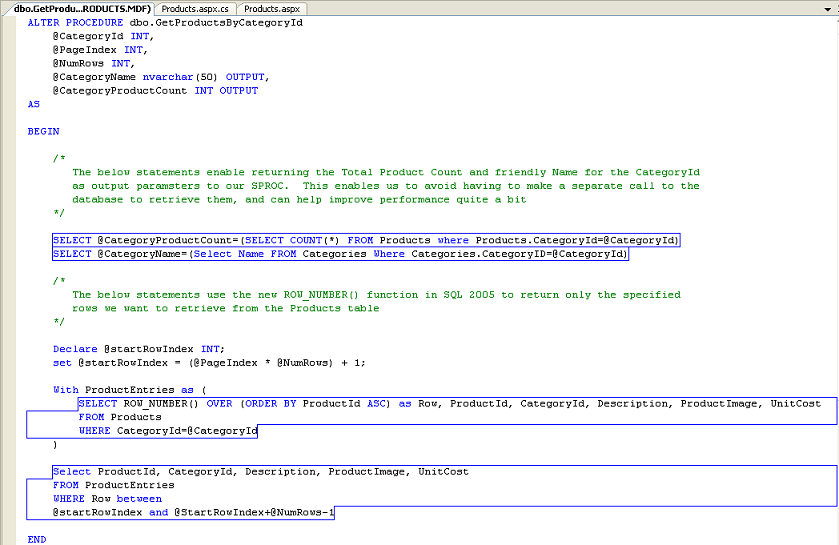The width and height of the screenshot is (839, 545).
Task: Click the '@PageIndex INT,' parameter line
Action: pos(100,50)
